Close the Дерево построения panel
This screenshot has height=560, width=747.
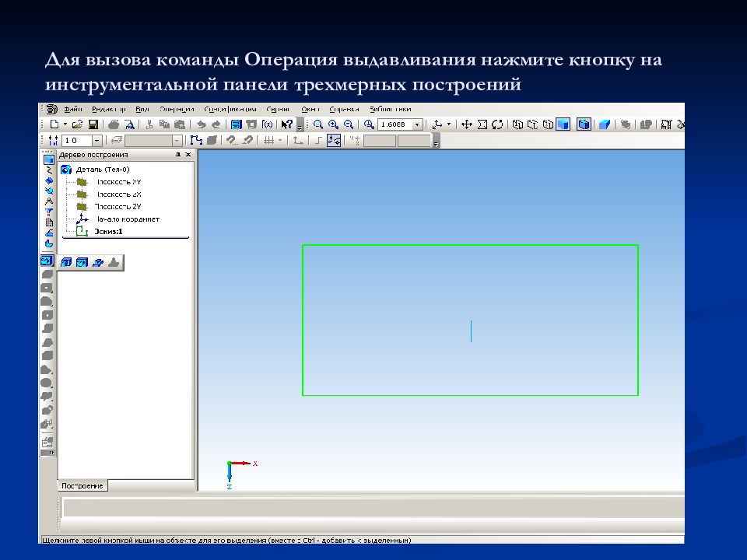click(x=188, y=154)
